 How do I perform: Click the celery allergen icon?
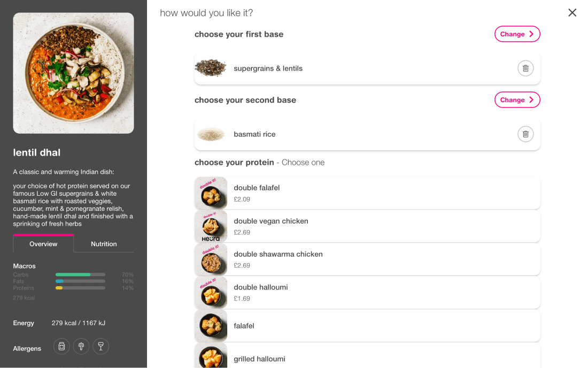click(81, 347)
